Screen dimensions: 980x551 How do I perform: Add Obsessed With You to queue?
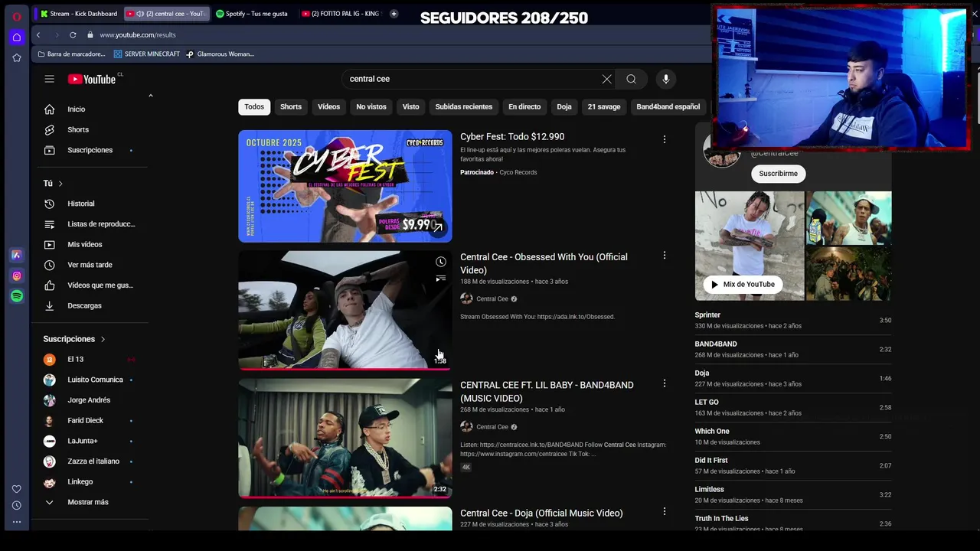click(x=440, y=279)
